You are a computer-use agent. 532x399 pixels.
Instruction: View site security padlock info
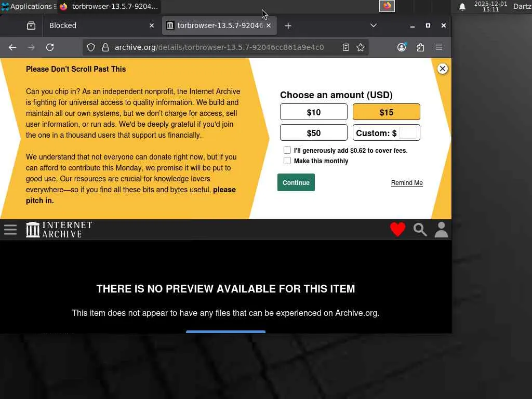click(105, 47)
